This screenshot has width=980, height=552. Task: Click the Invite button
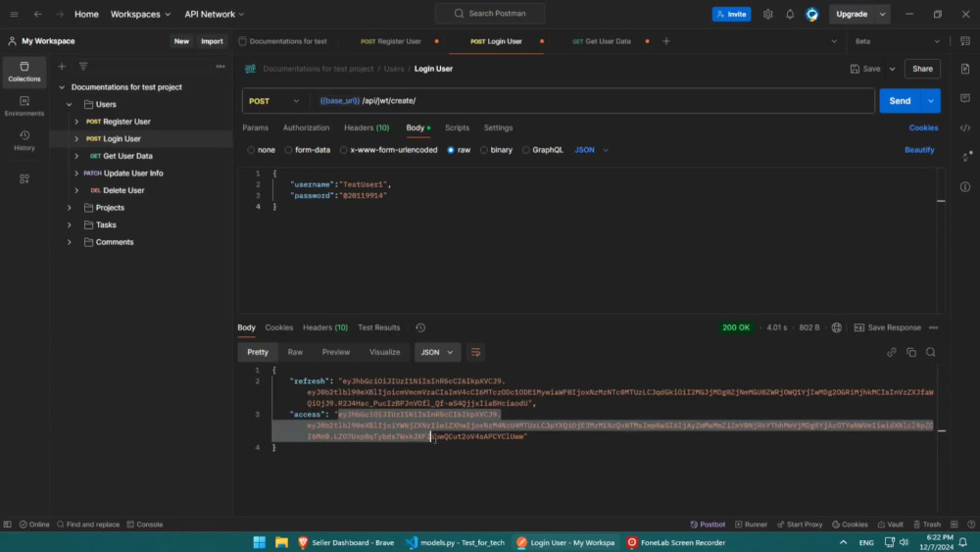(731, 14)
